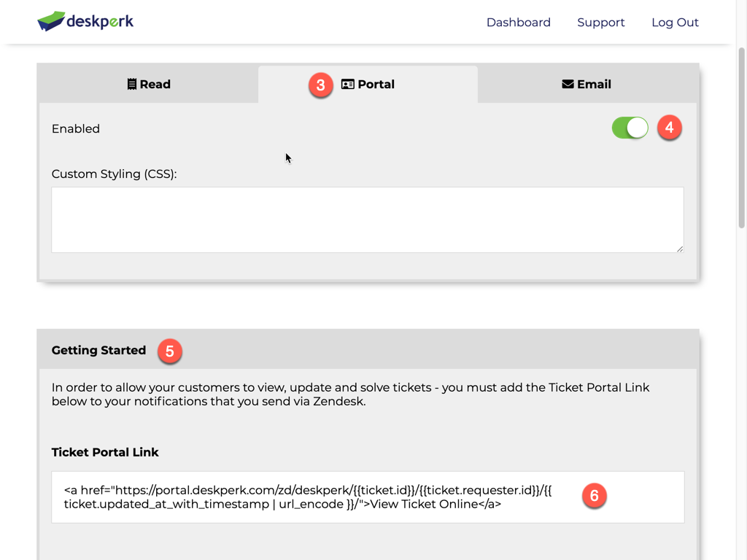Switch to the Read tab
747x560 pixels.
click(x=149, y=85)
